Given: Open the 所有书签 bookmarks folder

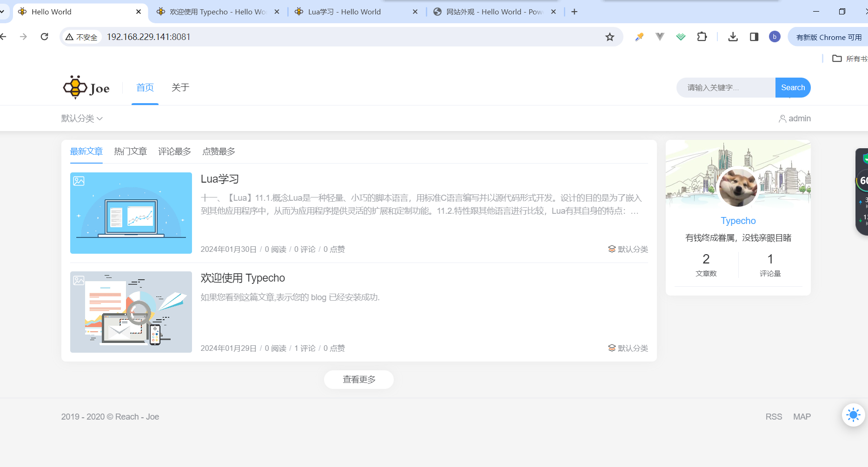Looking at the screenshot, I should [850, 59].
